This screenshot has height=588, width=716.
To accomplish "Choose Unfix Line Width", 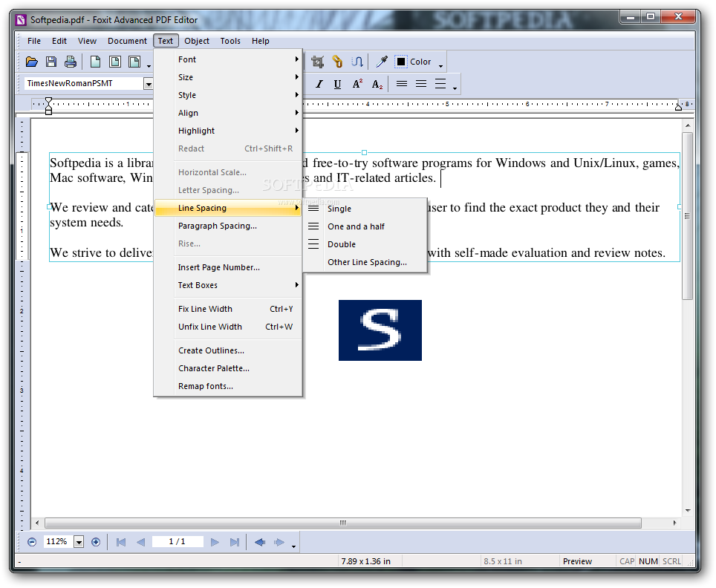I will pyautogui.click(x=228, y=327).
